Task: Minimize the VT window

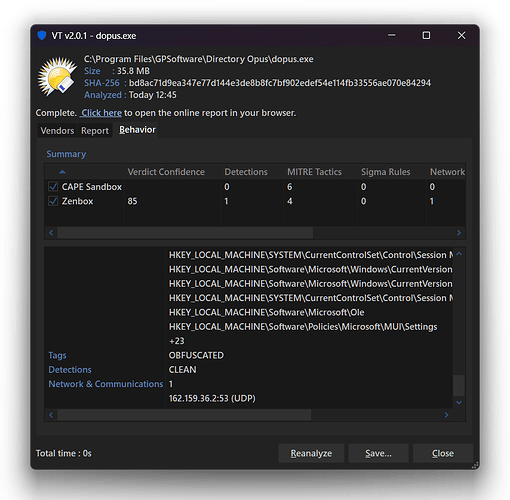Action: pyautogui.click(x=392, y=35)
